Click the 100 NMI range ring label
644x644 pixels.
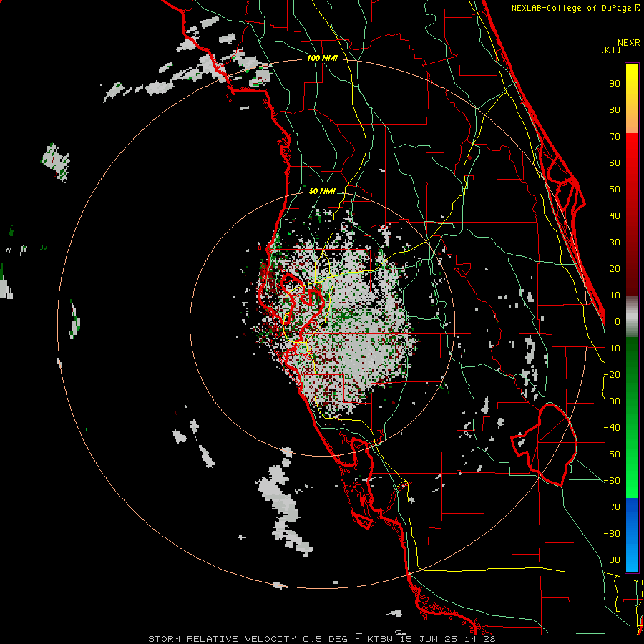coord(321,59)
